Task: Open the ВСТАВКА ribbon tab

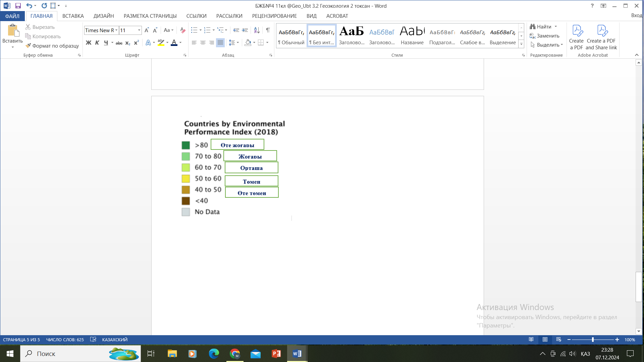Action: [x=73, y=16]
